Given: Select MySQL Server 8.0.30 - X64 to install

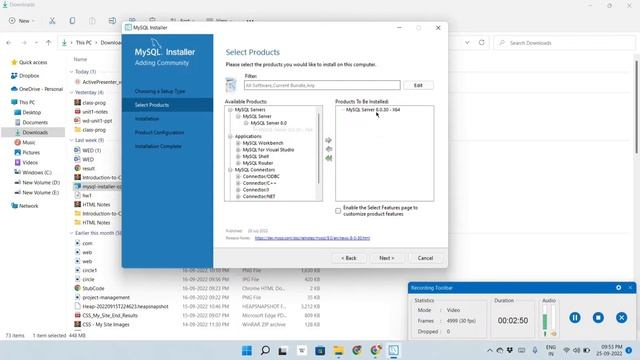Looking at the screenshot, I should (x=373, y=110).
